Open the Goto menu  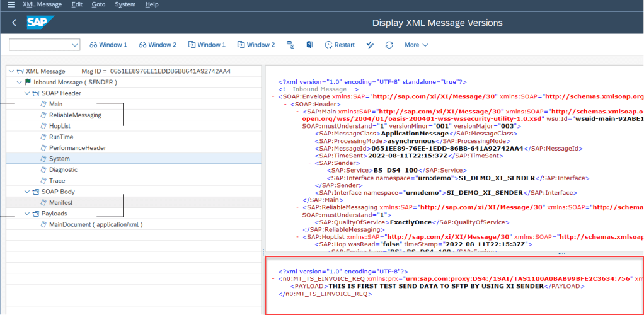pyautogui.click(x=98, y=4)
